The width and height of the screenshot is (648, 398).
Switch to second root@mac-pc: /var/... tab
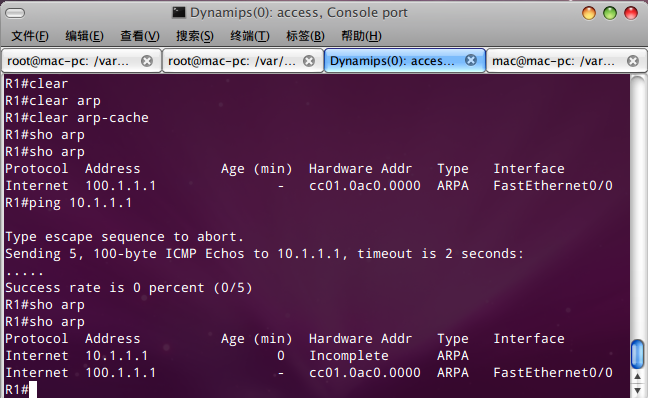coord(243,61)
